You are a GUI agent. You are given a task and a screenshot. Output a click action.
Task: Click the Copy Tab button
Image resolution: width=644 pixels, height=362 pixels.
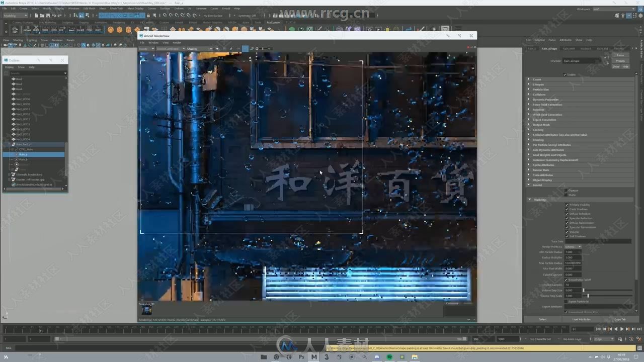pos(620,319)
